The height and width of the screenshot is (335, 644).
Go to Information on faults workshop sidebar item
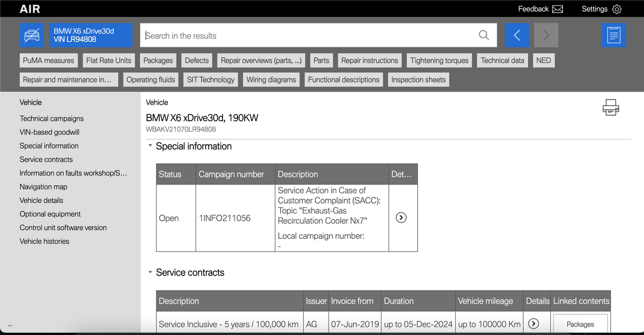pos(73,173)
